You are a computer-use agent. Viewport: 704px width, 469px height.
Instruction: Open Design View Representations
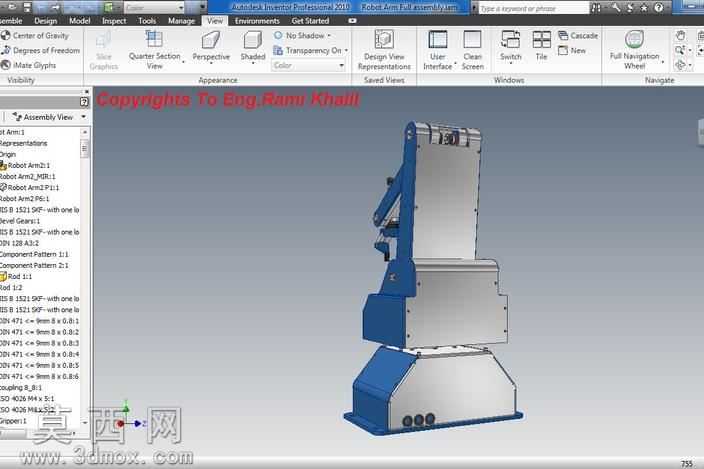coord(384,49)
